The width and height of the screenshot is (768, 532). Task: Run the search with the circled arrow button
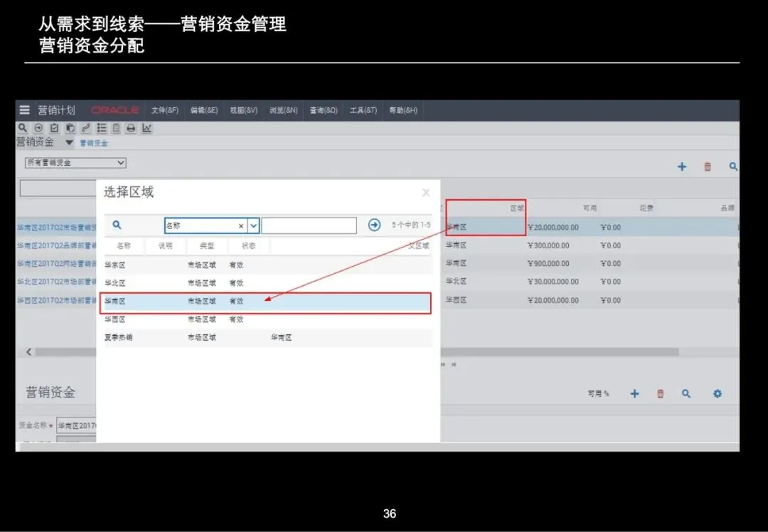click(374, 225)
